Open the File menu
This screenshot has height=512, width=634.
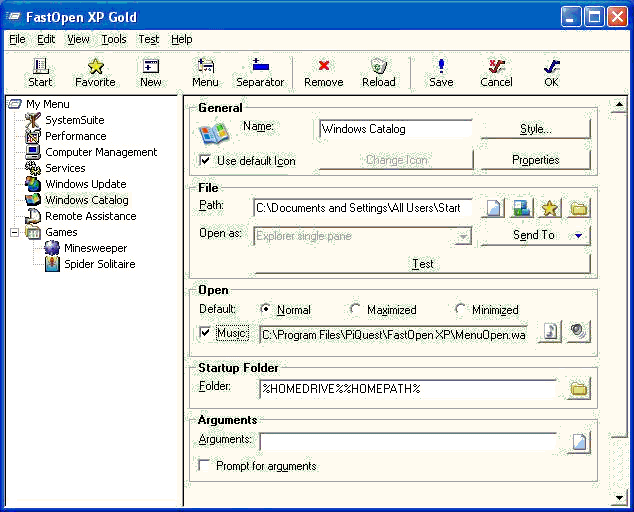(x=17, y=39)
